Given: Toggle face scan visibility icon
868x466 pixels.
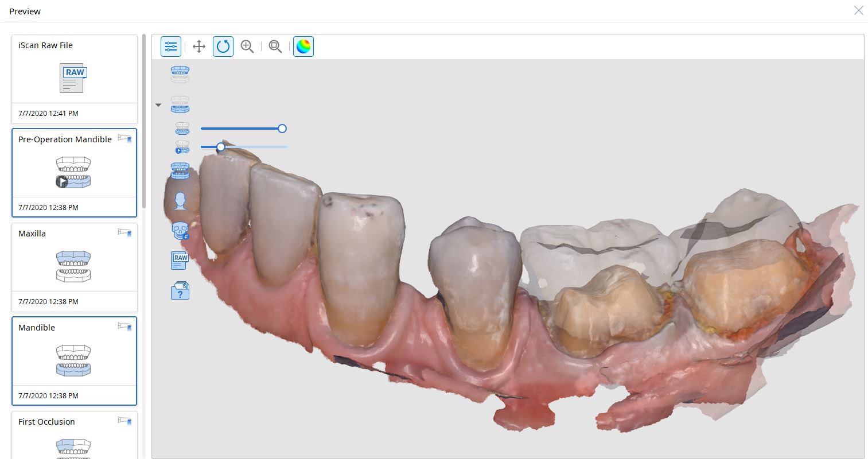Looking at the screenshot, I should click(x=180, y=201).
